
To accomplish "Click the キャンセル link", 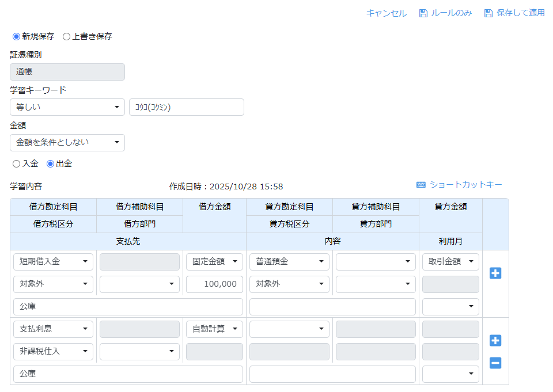I will [x=386, y=13].
